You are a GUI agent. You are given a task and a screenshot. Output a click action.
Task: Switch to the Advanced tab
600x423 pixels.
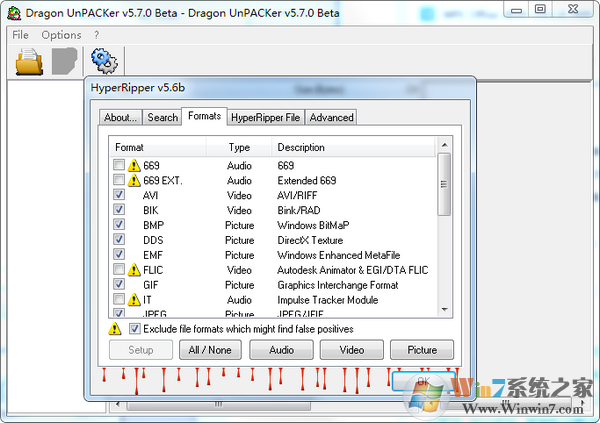coord(331,117)
